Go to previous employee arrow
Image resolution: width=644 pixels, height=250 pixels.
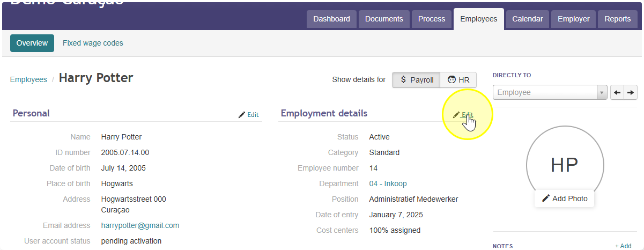tap(617, 92)
